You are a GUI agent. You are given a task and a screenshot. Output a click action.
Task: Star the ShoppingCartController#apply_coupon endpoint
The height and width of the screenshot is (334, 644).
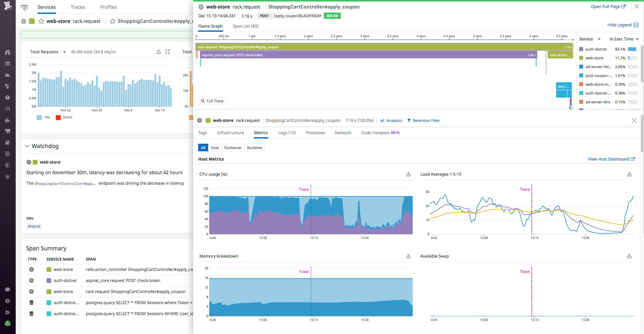point(113,21)
